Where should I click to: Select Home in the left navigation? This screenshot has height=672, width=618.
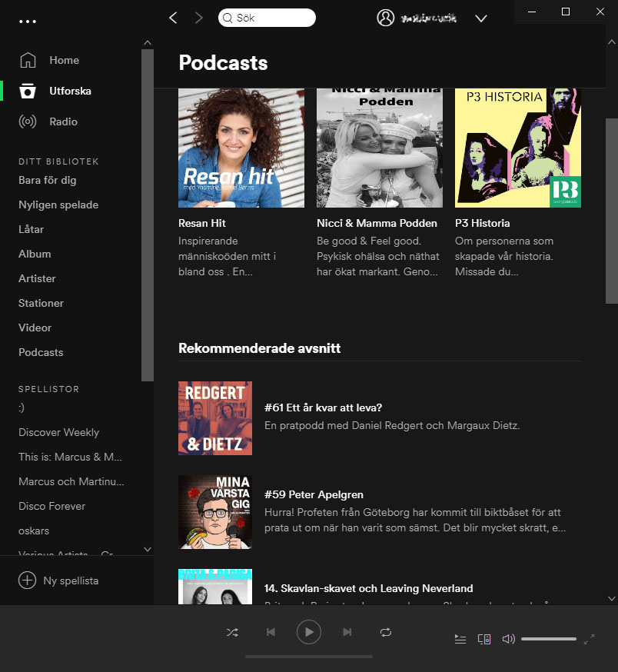(x=64, y=60)
